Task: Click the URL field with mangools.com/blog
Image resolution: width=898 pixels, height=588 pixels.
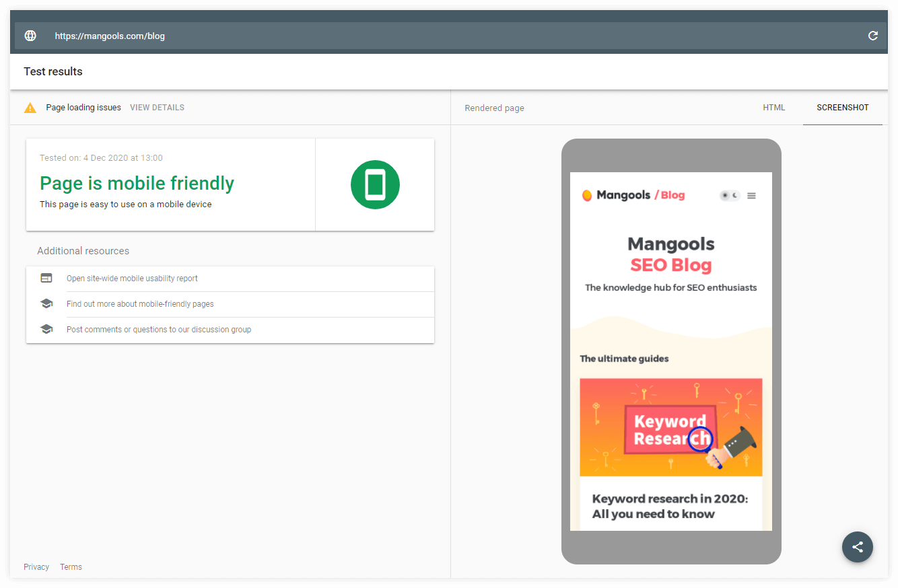Action: click(110, 36)
